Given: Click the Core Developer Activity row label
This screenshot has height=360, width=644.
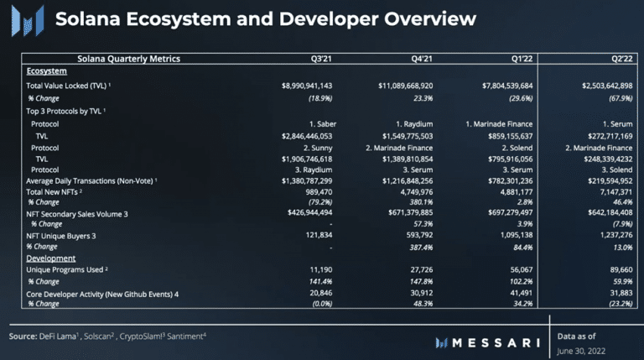Looking at the screenshot, I should 102,295.
